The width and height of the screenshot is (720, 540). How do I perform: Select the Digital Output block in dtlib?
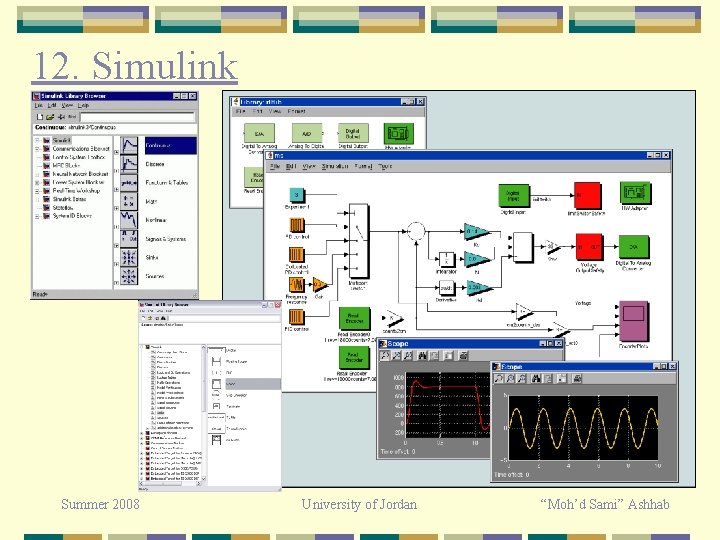coord(353,134)
